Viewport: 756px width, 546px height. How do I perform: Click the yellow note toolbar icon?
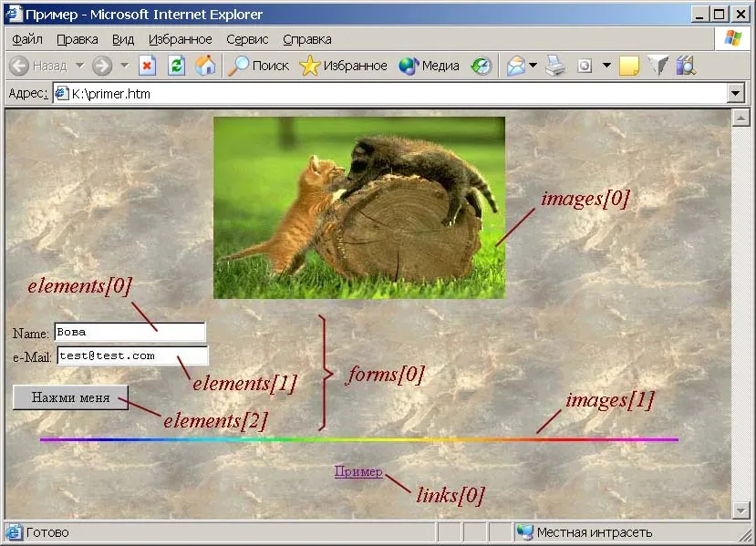pyautogui.click(x=628, y=66)
